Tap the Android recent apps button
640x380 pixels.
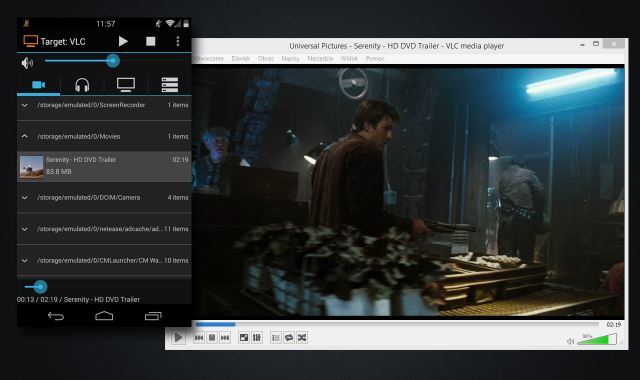click(153, 316)
